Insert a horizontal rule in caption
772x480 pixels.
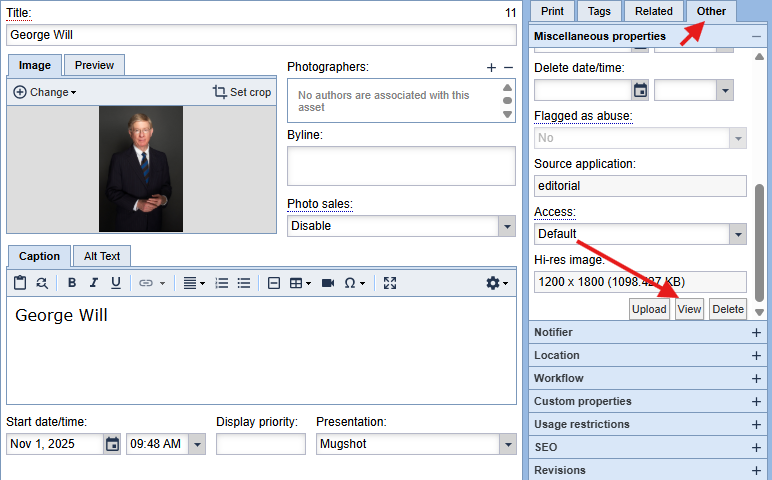pyautogui.click(x=274, y=283)
